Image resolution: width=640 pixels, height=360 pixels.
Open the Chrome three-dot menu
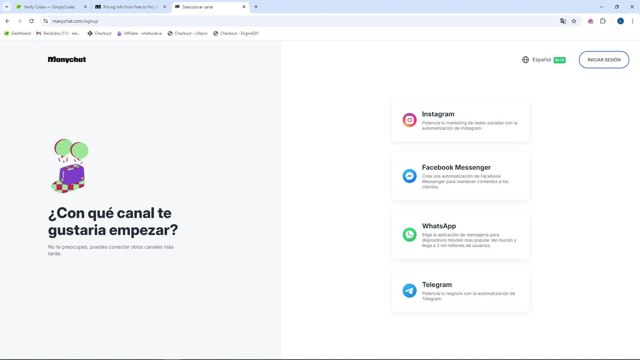click(x=632, y=21)
